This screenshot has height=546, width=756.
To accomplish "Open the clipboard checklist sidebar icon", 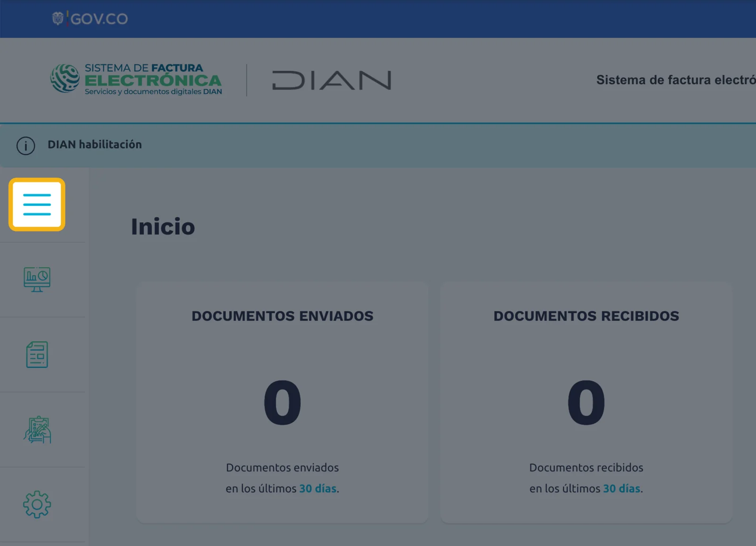I will tap(37, 429).
